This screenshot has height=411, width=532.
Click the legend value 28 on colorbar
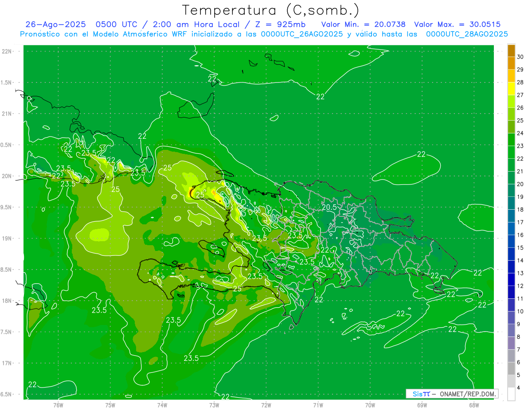pyautogui.click(x=520, y=82)
